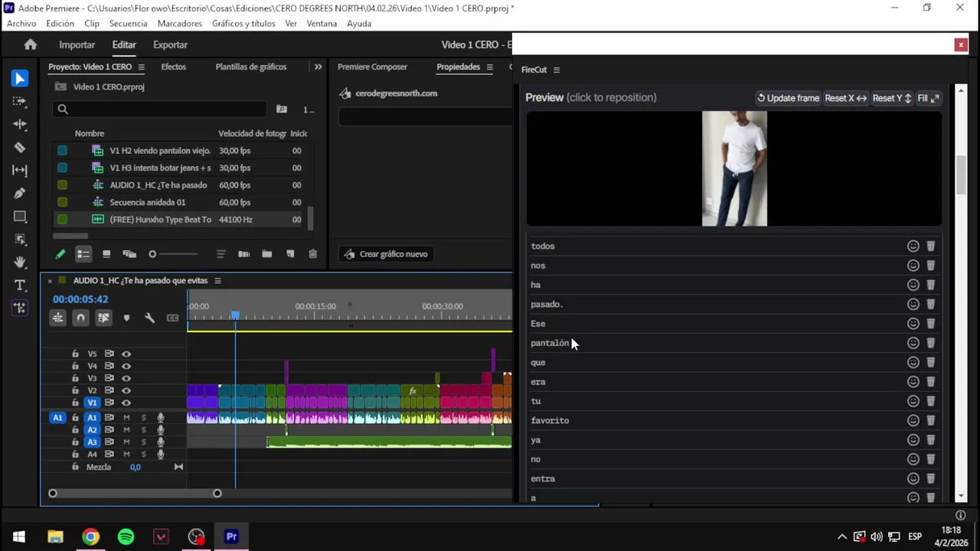
Task: Click the timeline playhead marker
Action: 235,315
